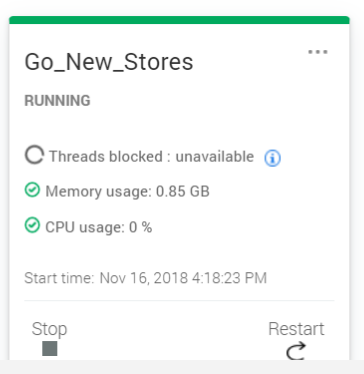Click the CPU usage: 0 % text

99,227
